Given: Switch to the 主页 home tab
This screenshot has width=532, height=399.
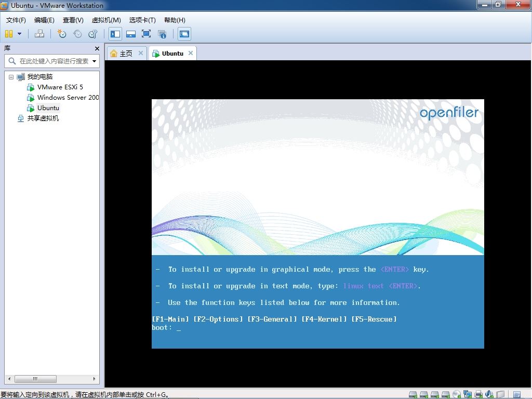Looking at the screenshot, I should click(126, 54).
